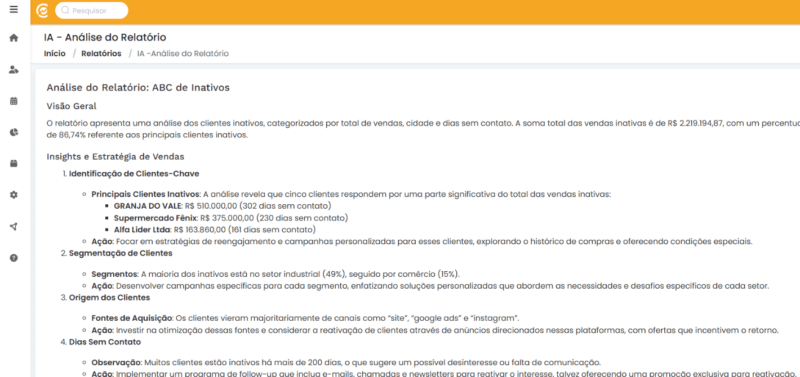This screenshot has height=377, width=800.
Task: Navigate to Início breadcrumb link
Action: coord(55,53)
